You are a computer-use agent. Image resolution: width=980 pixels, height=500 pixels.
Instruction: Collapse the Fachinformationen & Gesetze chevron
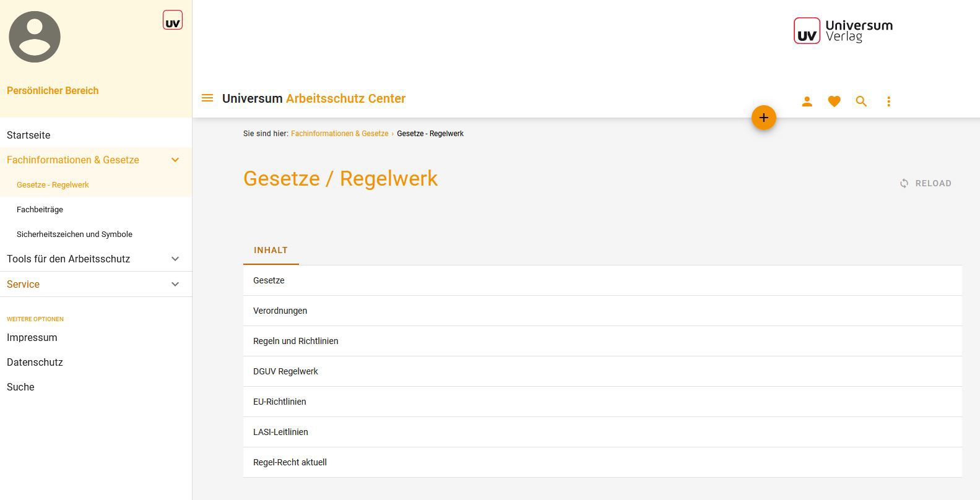175,160
